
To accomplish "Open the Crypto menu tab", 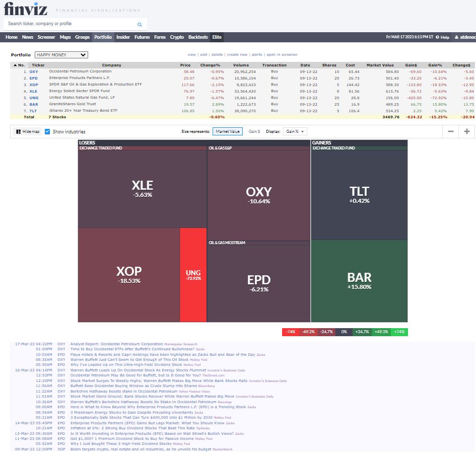I will point(177,37).
